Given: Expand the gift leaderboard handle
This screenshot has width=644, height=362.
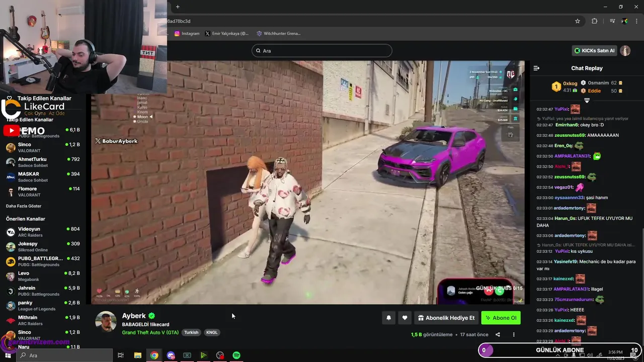Looking at the screenshot, I should pyautogui.click(x=587, y=101).
